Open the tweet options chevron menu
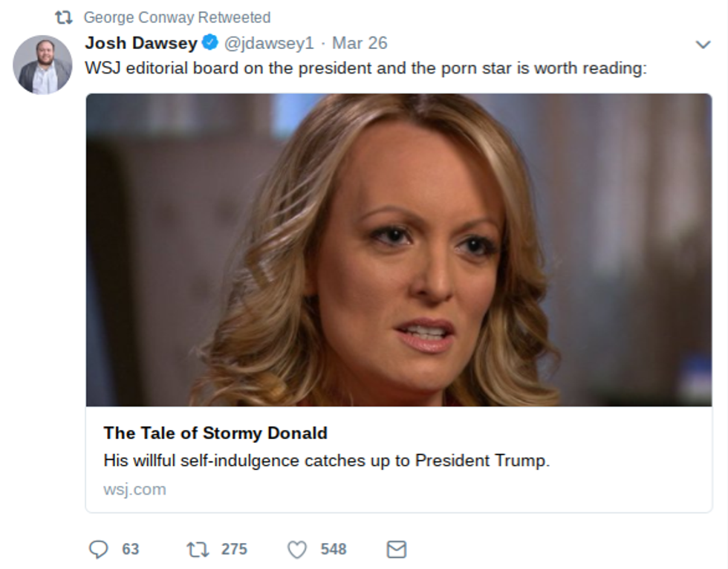 click(703, 45)
